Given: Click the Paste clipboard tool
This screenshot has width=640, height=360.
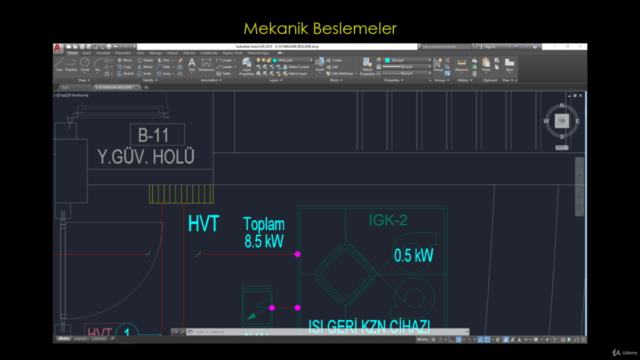Looking at the screenshot, I should (486, 65).
